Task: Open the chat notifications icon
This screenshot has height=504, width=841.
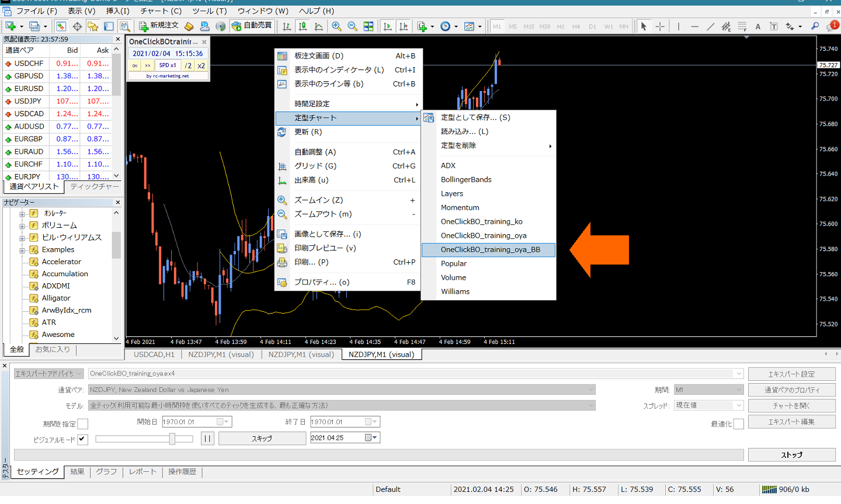Action: [x=832, y=26]
